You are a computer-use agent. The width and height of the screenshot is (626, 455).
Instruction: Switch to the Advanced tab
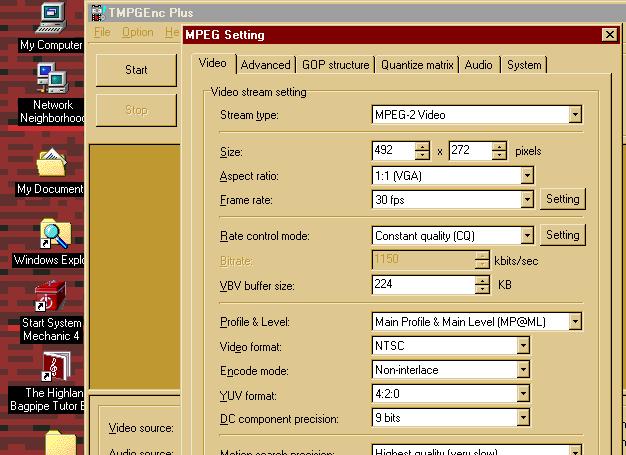coord(265,65)
